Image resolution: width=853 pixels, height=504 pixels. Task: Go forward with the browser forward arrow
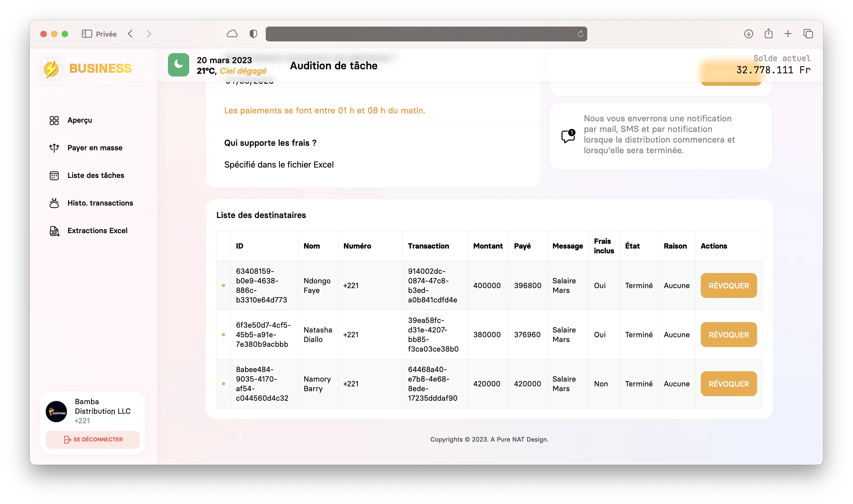(149, 34)
